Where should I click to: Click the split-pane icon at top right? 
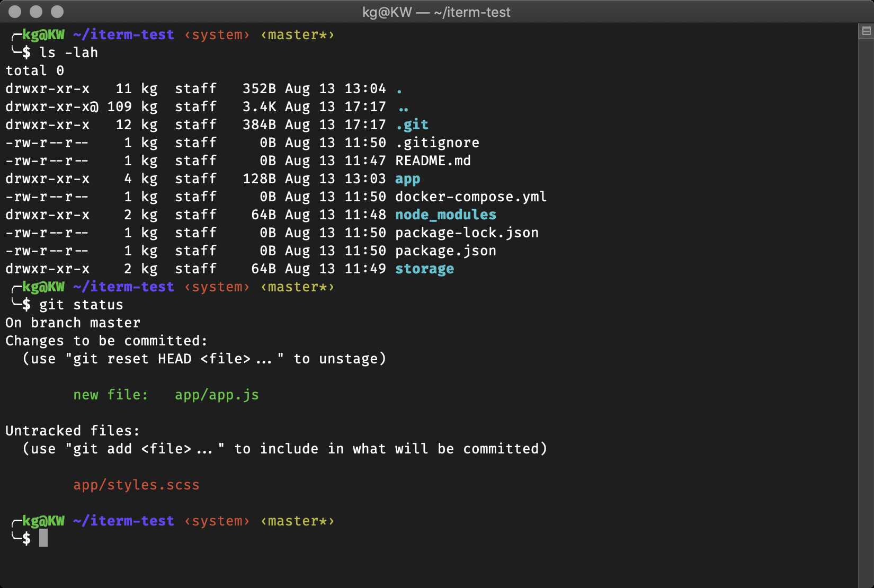[866, 31]
